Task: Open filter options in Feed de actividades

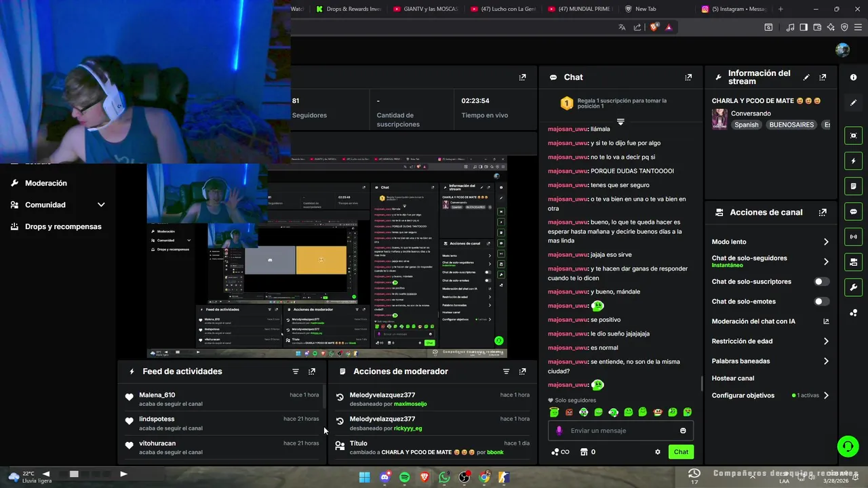Action: point(296,371)
